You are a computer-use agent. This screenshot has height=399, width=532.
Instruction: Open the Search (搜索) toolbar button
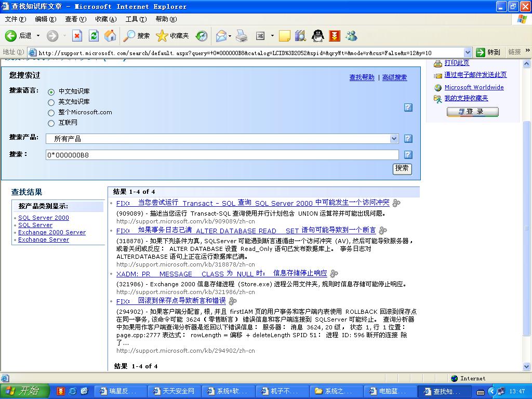(137, 36)
